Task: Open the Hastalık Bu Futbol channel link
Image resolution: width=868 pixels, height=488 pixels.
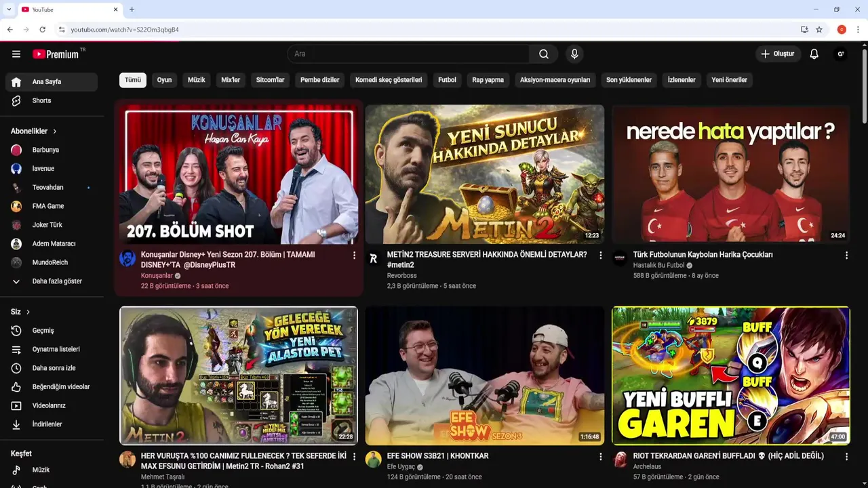Action: coord(658,266)
